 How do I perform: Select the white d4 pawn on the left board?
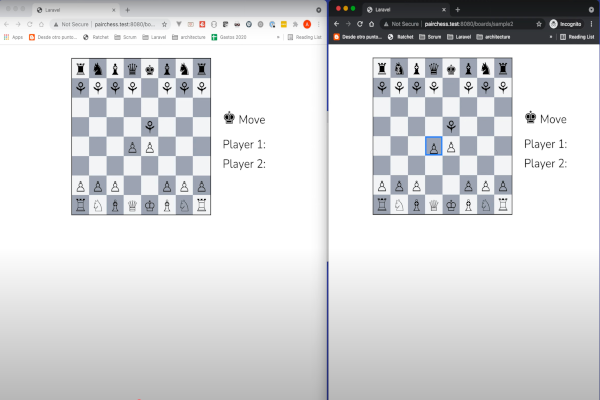(x=132, y=147)
